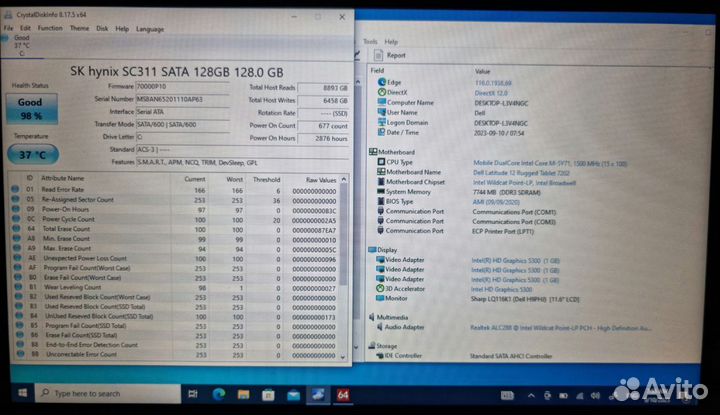
Task: Switch to the red 64 taskbar app
Action: click(343, 395)
